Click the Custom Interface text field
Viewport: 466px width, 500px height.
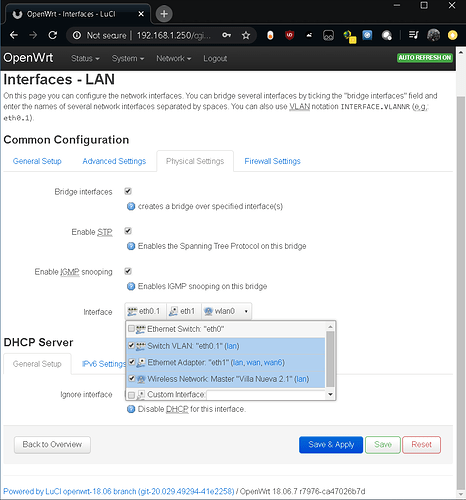pos(266,395)
